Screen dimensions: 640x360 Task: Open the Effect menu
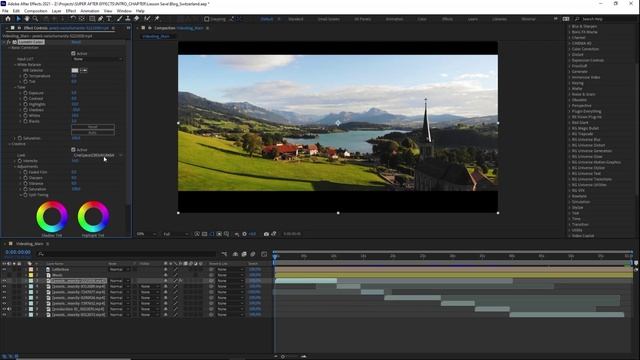(71, 11)
